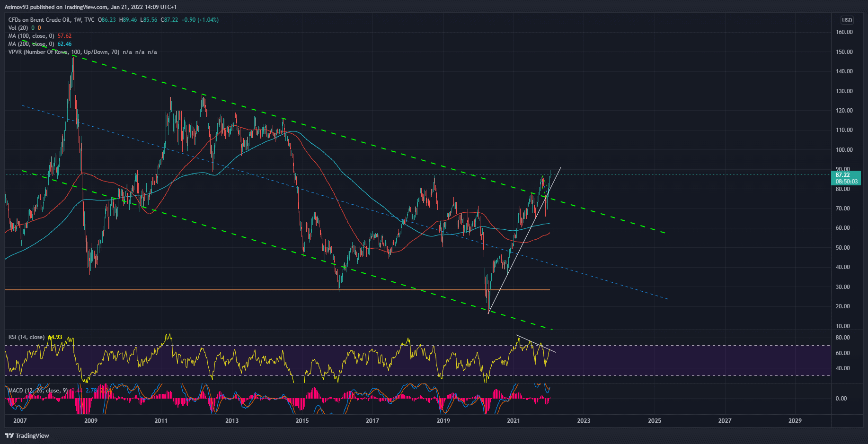Click the 2021 label on time axis

coord(513,420)
